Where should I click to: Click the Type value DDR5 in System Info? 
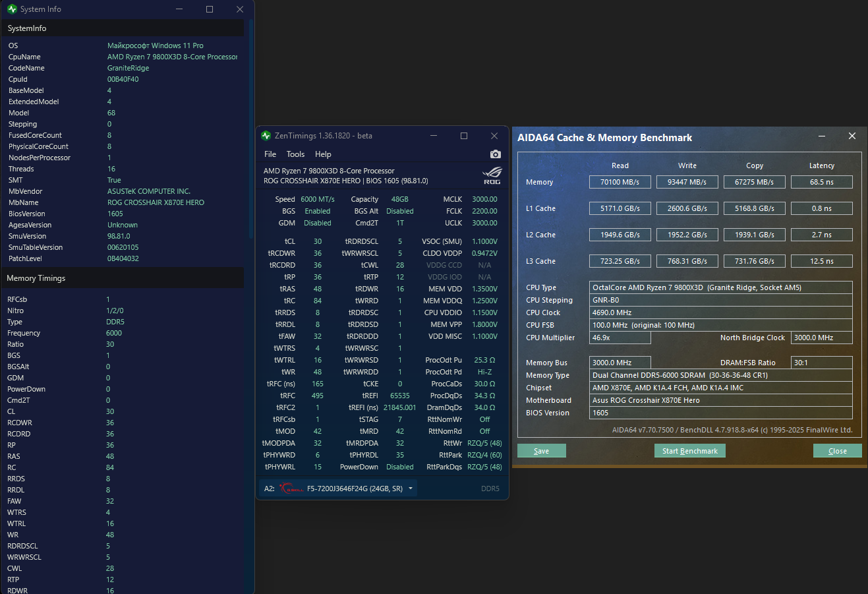(115, 322)
